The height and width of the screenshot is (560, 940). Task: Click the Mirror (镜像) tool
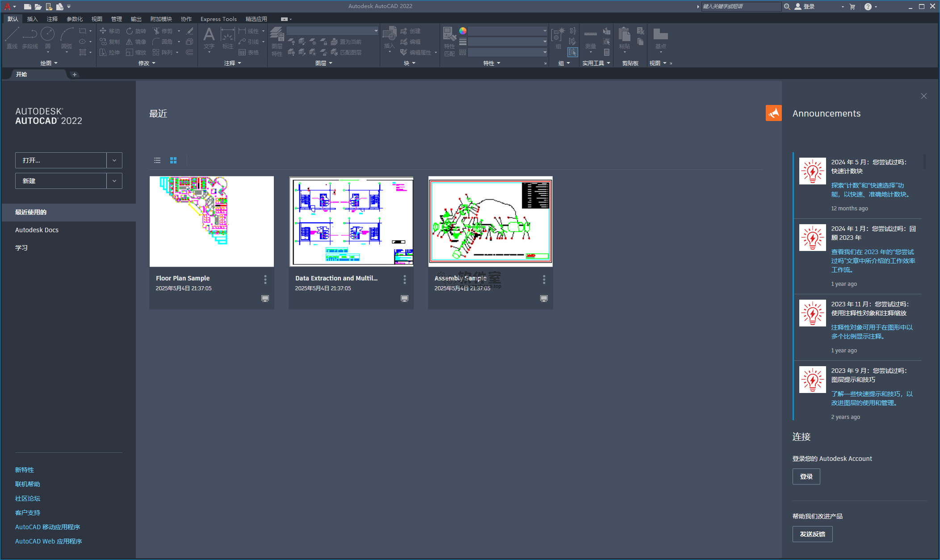click(x=136, y=42)
